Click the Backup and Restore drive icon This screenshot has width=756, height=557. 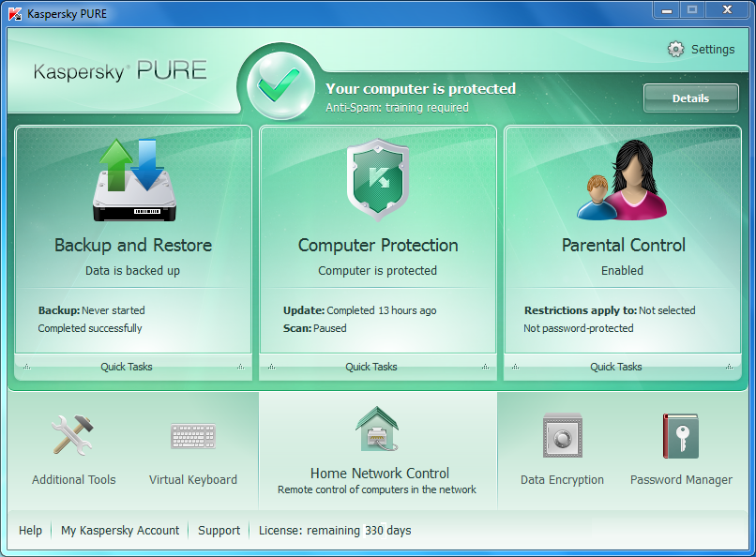(x=134, y=180)
